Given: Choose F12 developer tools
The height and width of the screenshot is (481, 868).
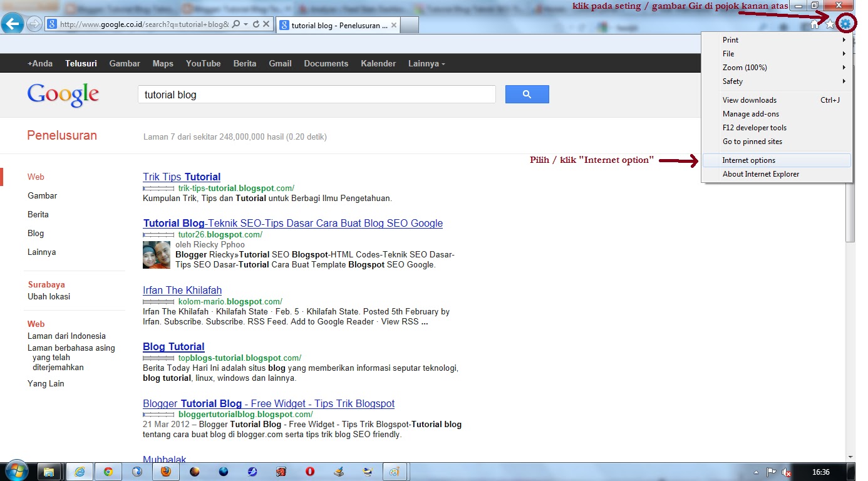Looking at the screenshot, I should tap(777, 128).
